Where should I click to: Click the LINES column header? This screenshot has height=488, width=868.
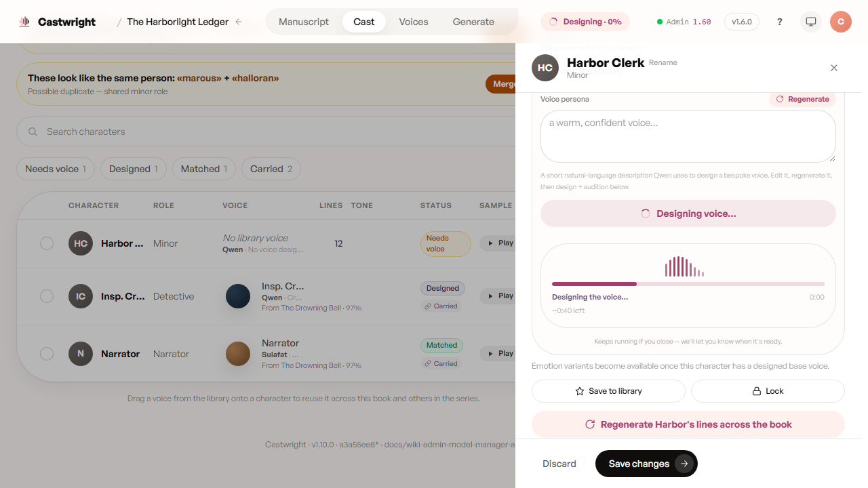click(x=331, y=205)
